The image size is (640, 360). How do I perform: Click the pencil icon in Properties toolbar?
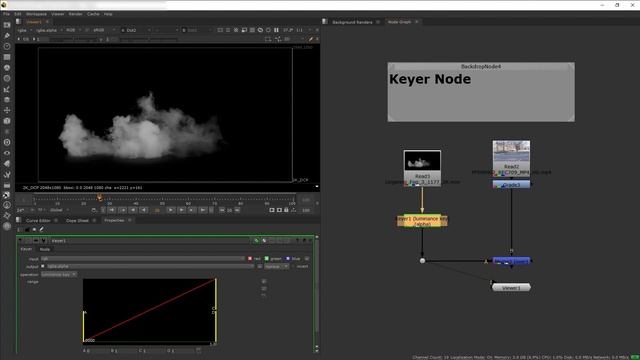41,230
